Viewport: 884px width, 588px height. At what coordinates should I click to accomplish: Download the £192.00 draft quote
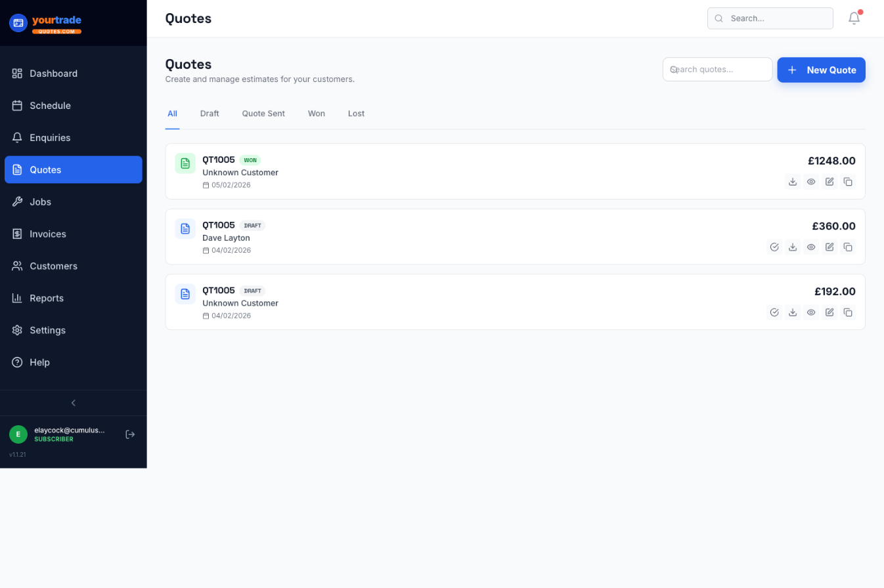(793, 312)
